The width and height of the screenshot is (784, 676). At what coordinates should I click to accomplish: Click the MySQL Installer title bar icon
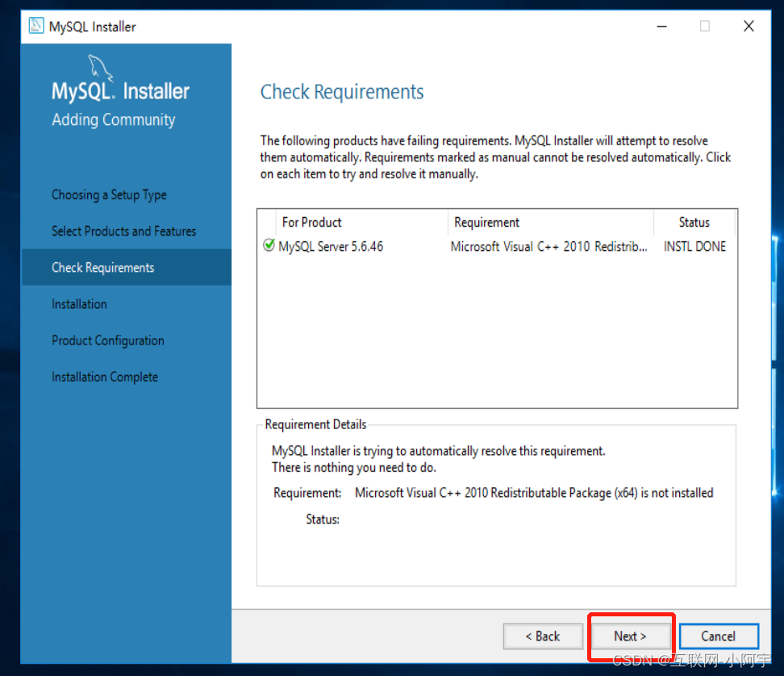coord(36,26)
